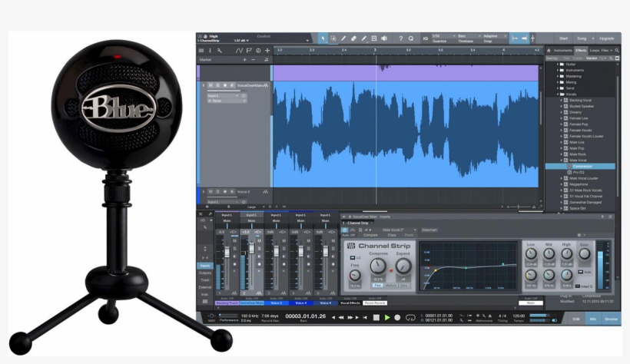Click the Gain knob in Channel Strip
The width and height of the screenshot is (630, 364).
coord(584,253)
